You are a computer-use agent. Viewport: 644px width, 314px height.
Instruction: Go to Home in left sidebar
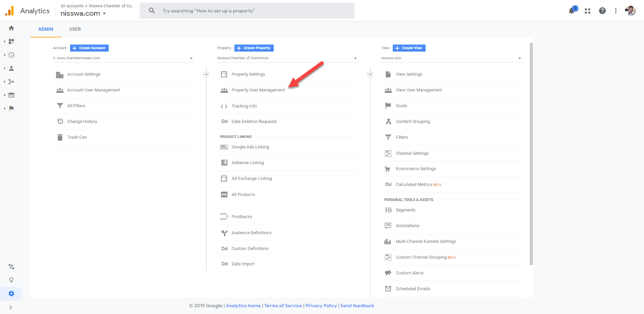[11, 28]
